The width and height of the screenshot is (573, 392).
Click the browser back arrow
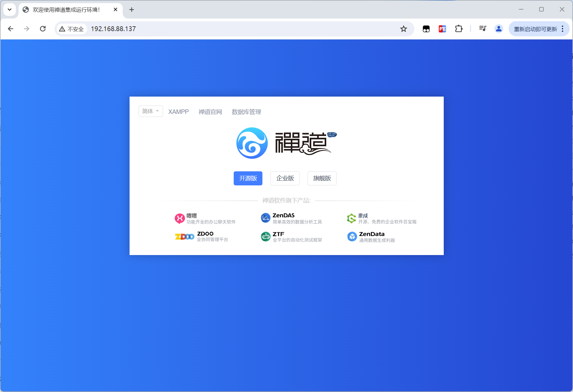(10, 29)
